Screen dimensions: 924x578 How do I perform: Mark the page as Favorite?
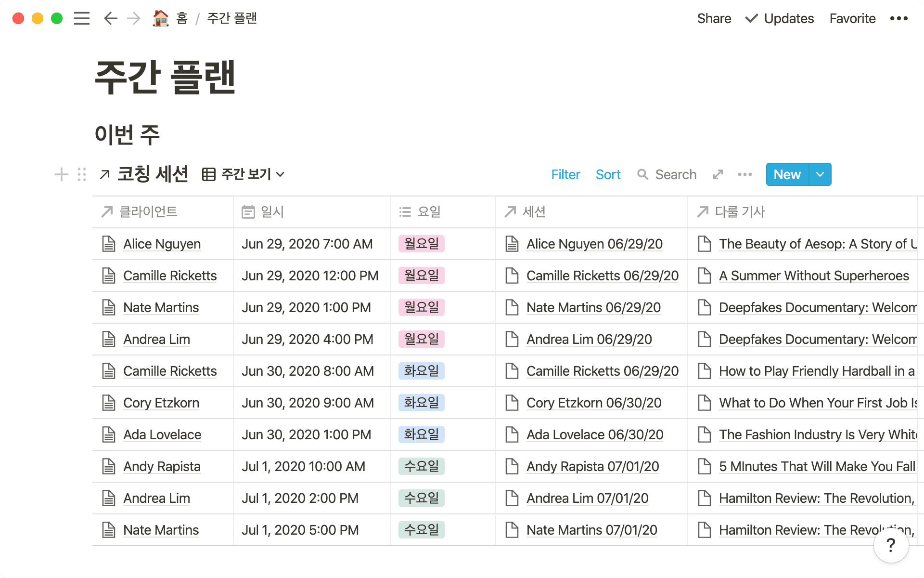click(852, 18)
